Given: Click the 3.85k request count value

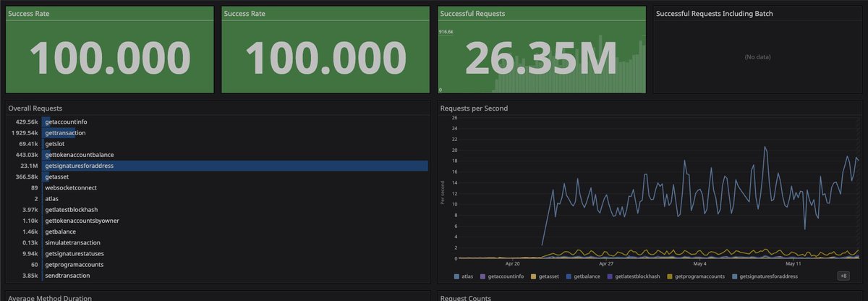Looking at the screenshot, I should click(30, 276).
